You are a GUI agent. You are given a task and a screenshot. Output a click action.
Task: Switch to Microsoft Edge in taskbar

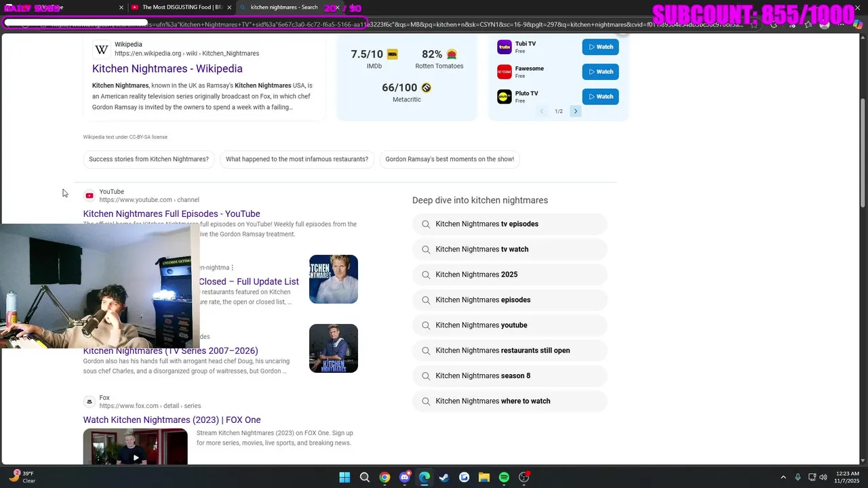tap(425, 477)
